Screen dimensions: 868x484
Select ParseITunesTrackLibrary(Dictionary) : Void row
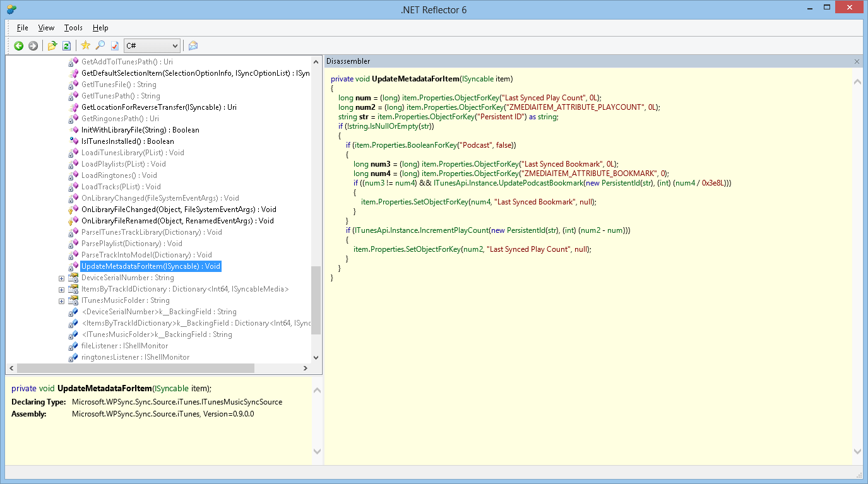(152, 232)
